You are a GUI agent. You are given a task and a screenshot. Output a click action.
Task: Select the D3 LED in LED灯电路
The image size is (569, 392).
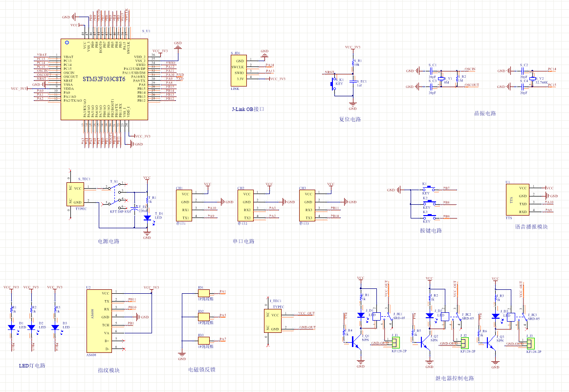coord(55,327)
